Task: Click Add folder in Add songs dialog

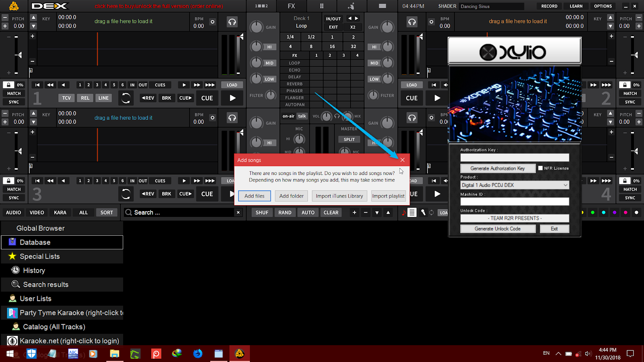Action: pyautogui.click(x=291, y=196)
